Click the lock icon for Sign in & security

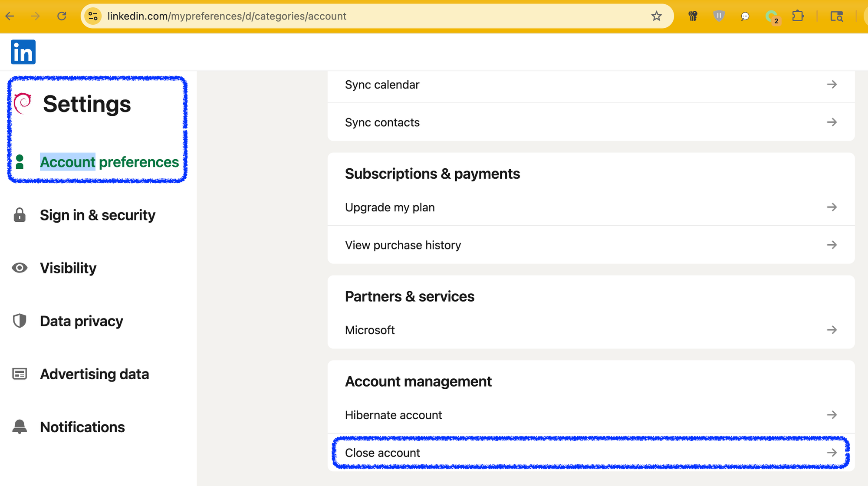point(20,215)
